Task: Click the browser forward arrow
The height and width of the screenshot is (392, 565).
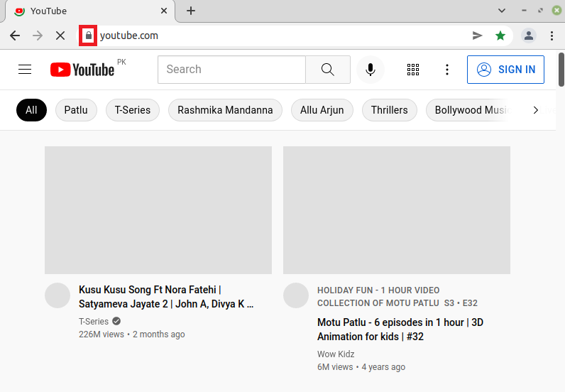Action: 38,36
